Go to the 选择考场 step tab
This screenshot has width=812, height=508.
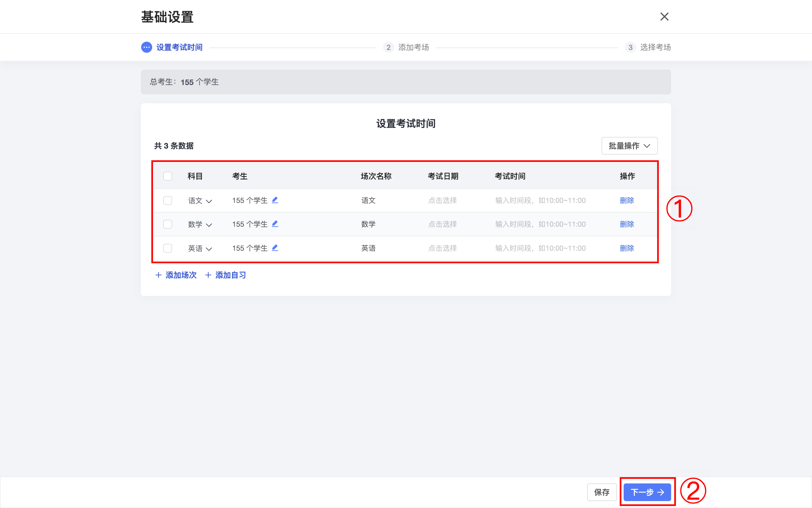point(655,47)
